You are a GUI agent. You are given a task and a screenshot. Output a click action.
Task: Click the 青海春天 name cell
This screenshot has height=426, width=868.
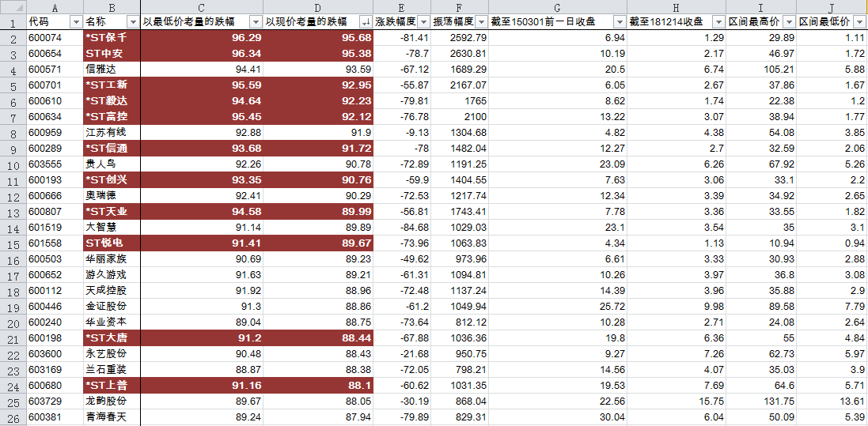(112, 417)
